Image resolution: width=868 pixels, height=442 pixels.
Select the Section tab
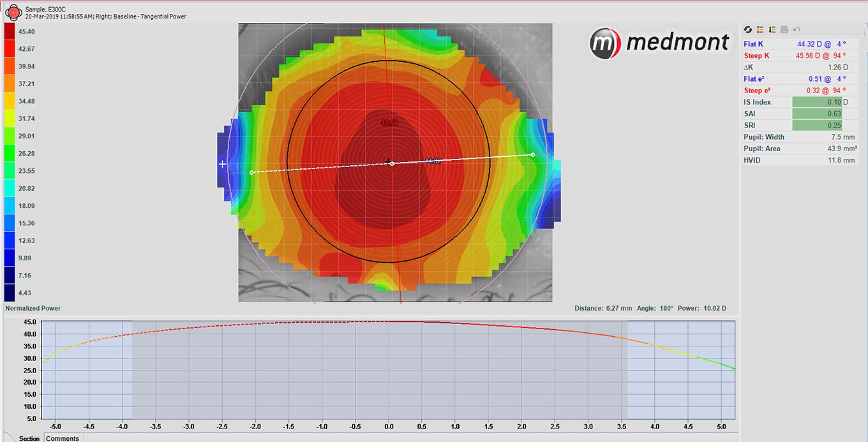pyautogui.click(x=29, y=438)
